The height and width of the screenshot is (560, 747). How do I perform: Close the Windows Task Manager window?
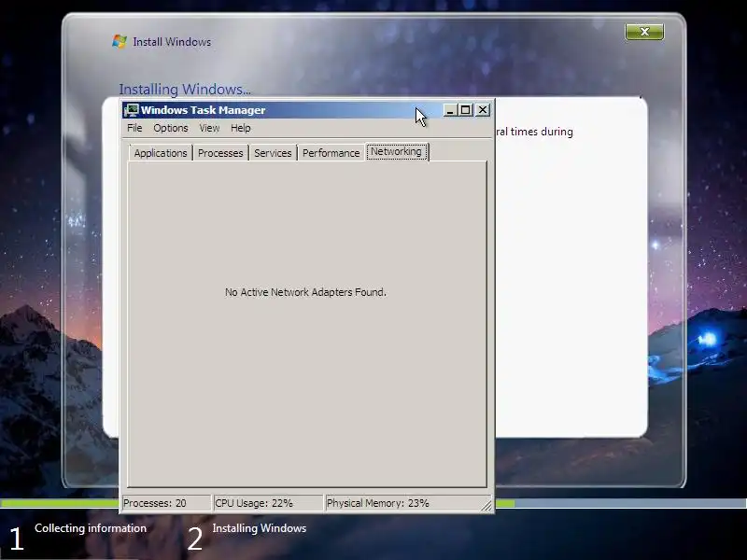tap(483, 110)
